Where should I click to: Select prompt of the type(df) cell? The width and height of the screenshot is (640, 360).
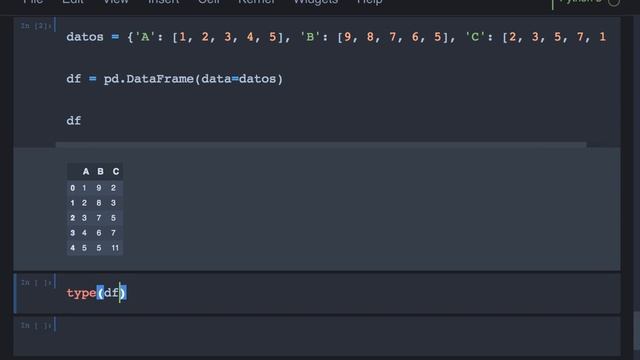pos(36,283)
